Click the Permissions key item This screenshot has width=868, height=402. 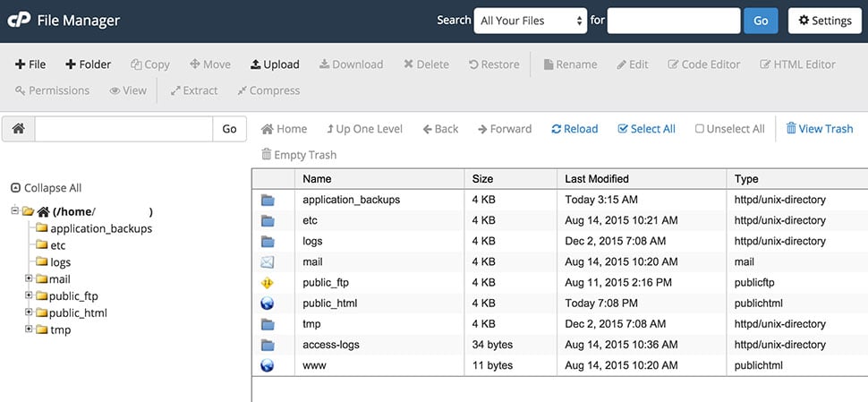52,90
